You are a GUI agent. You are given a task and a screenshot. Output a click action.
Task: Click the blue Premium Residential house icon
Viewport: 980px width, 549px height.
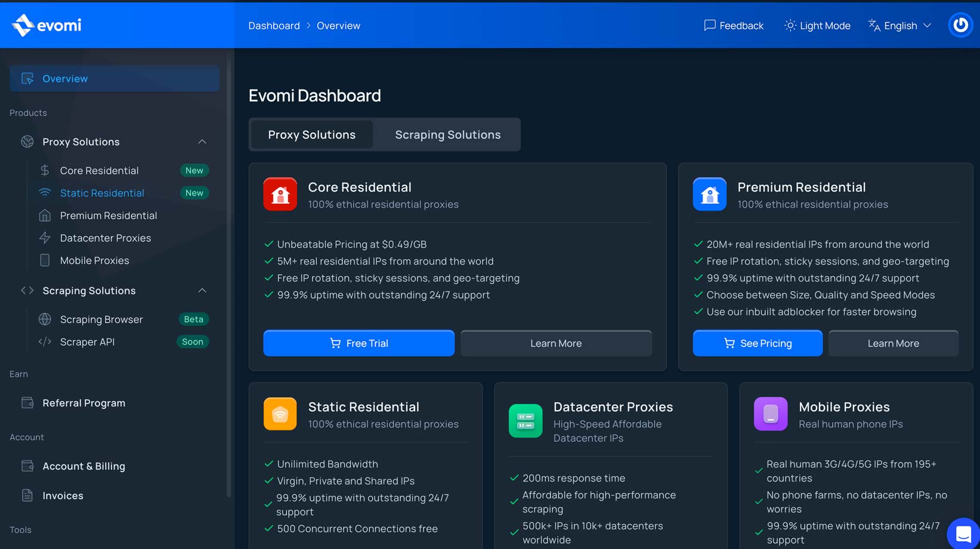[x=709, y=194]
